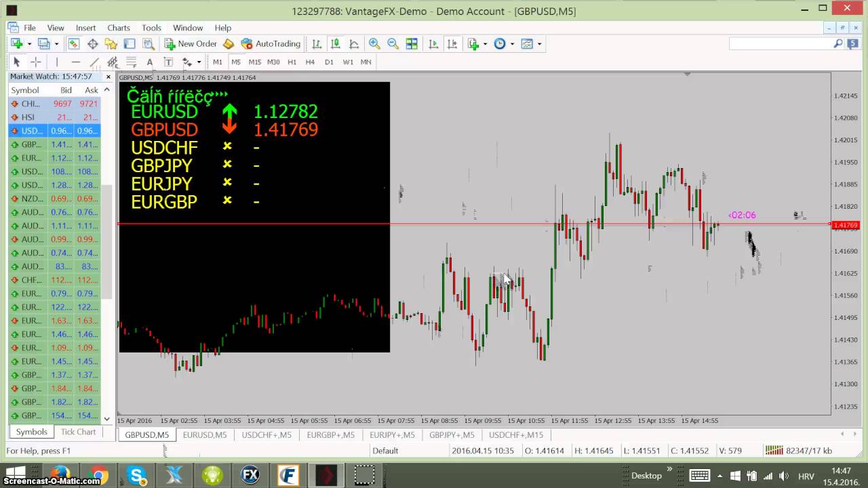Toggle the AutoTrading button

271,43
